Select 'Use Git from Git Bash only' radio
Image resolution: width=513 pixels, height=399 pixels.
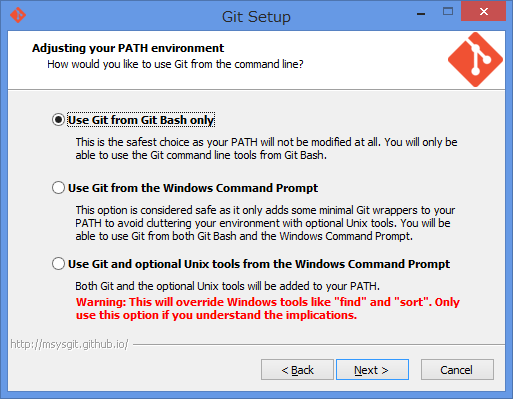(58, 120)
